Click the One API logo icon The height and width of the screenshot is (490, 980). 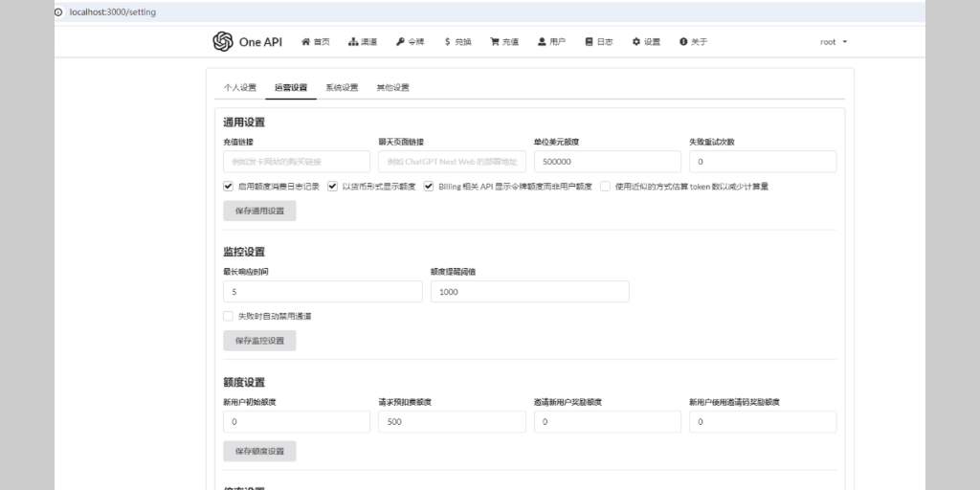222,41
